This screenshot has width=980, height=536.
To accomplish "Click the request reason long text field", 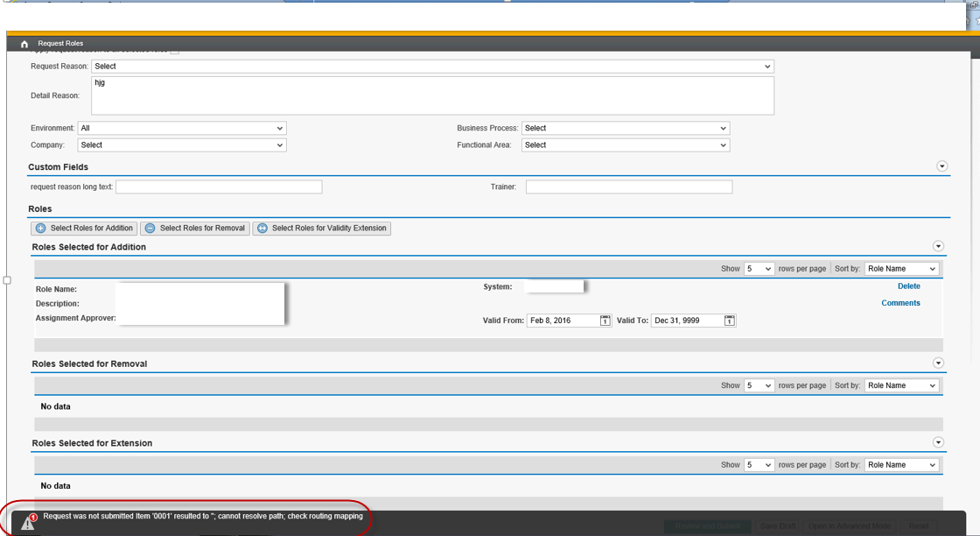I will pyautogui.click(x=219, y=187).
